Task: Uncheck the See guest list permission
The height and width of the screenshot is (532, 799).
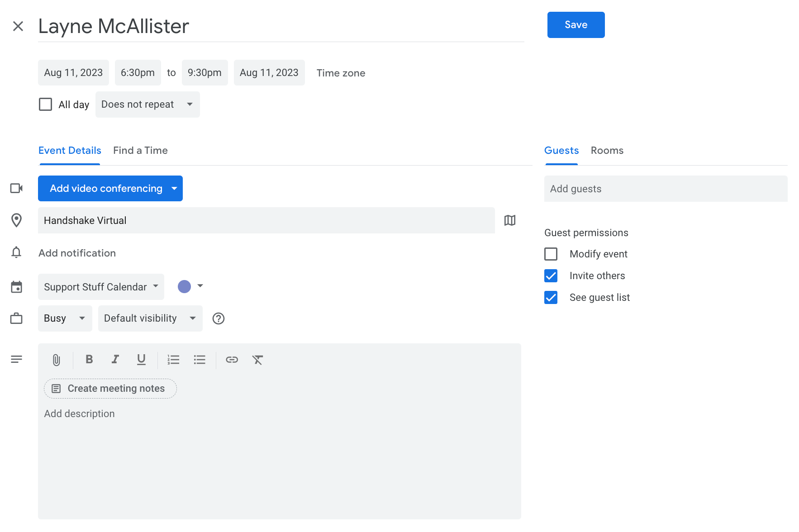Action: tap(551, 297)
